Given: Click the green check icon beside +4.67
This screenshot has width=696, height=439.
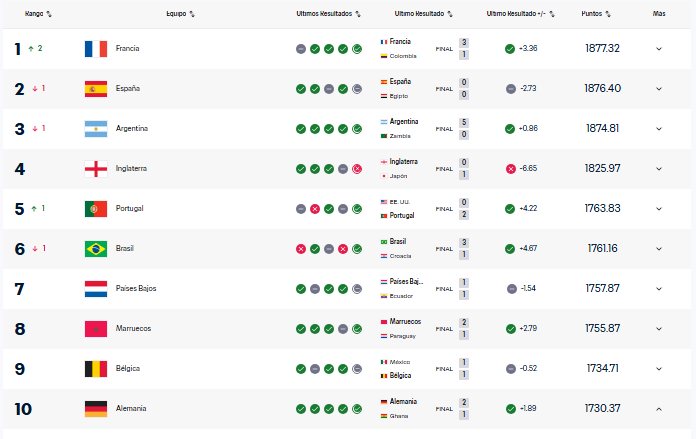Looking at the screenshot, I should [510, 249].
